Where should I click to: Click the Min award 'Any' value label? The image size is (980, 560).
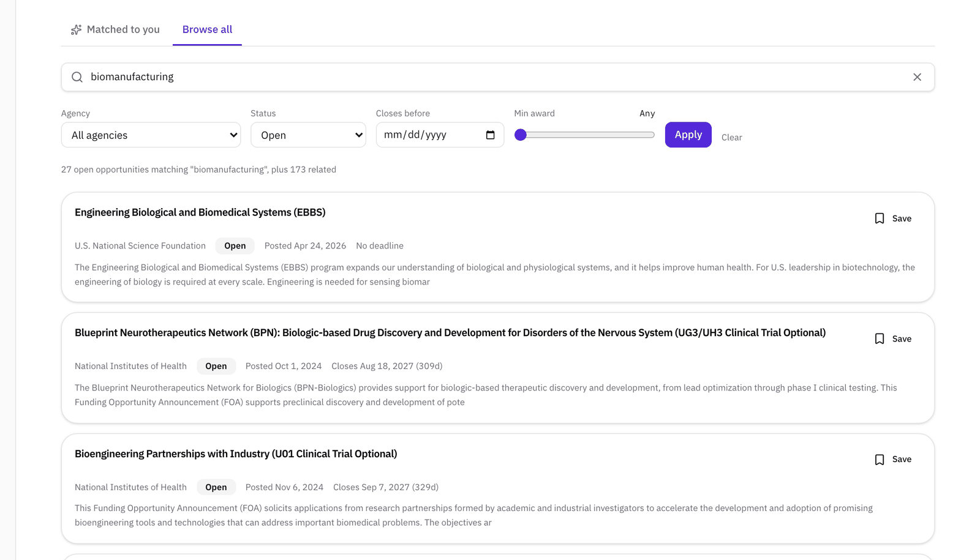point(647,113)
